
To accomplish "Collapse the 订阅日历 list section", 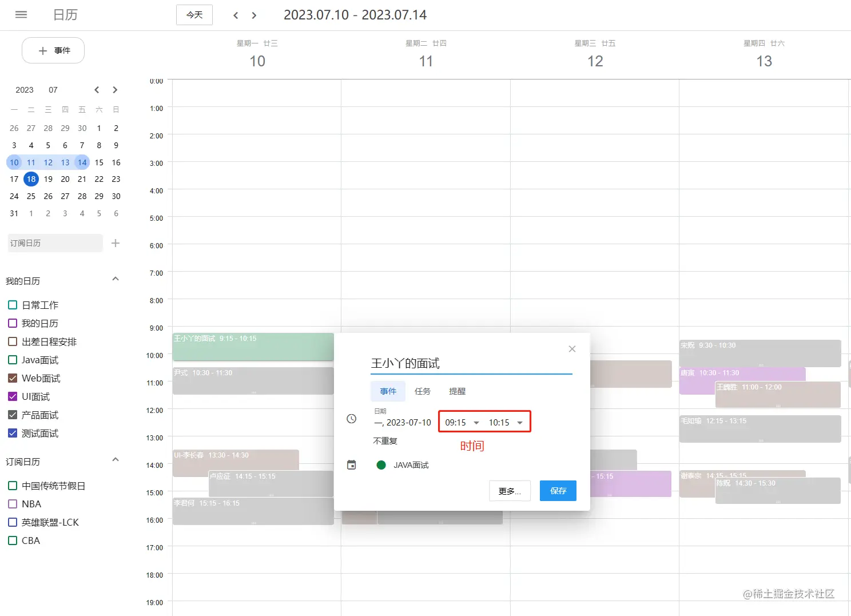I will 116,460.
